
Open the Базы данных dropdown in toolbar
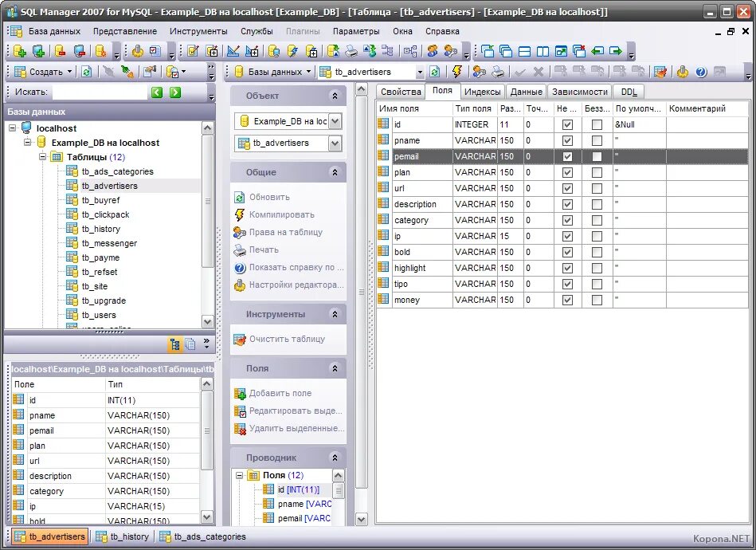(x=308, y=72)
